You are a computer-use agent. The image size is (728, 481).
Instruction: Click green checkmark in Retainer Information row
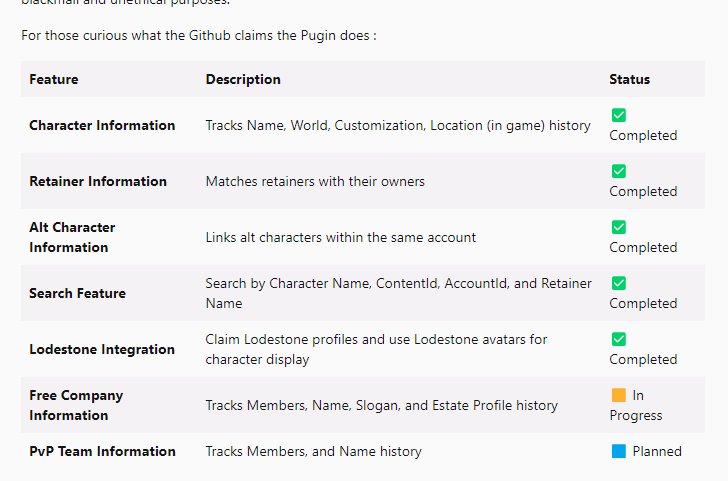tap(619, 171)
